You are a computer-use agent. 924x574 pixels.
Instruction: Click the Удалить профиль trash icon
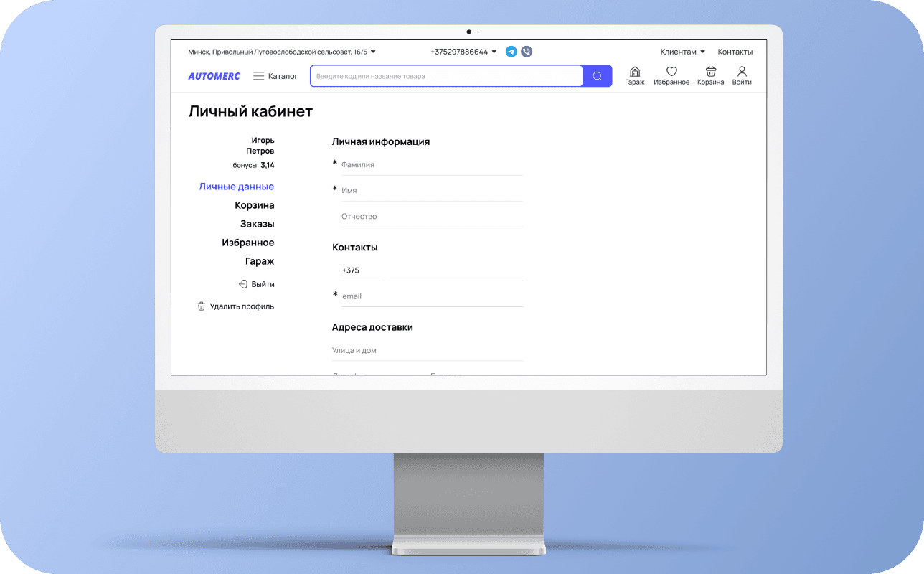click(x=202, y=306)
